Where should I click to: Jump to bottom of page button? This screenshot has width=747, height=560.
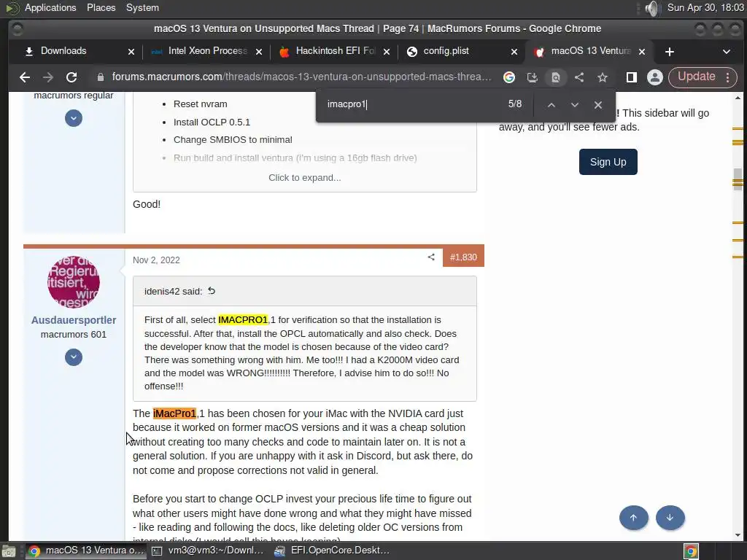tap(670, 518)
